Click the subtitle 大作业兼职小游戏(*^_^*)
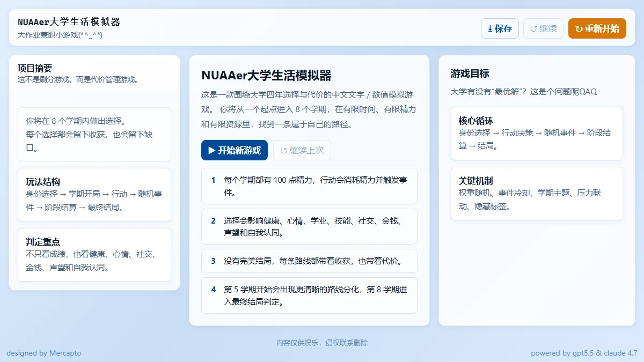 60,35
